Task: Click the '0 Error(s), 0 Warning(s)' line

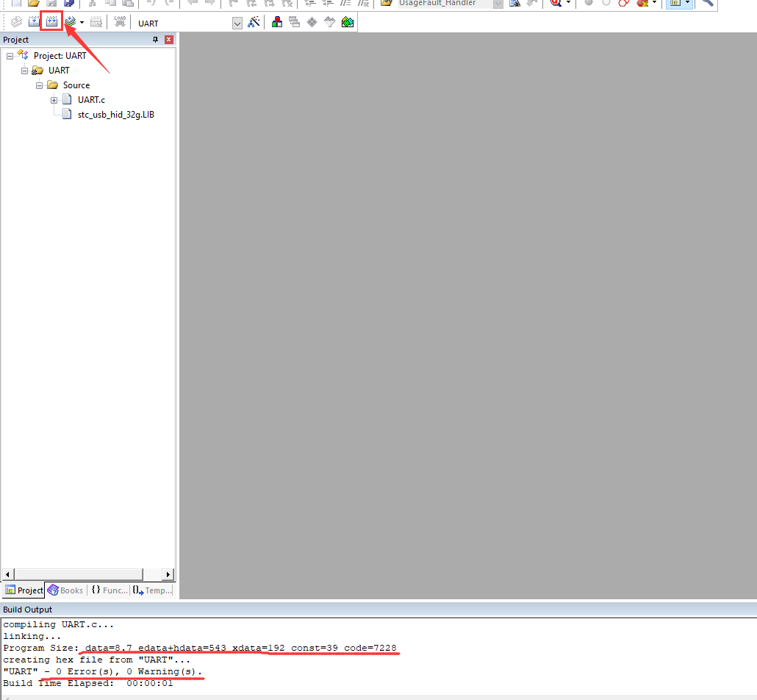Action: 102,671
